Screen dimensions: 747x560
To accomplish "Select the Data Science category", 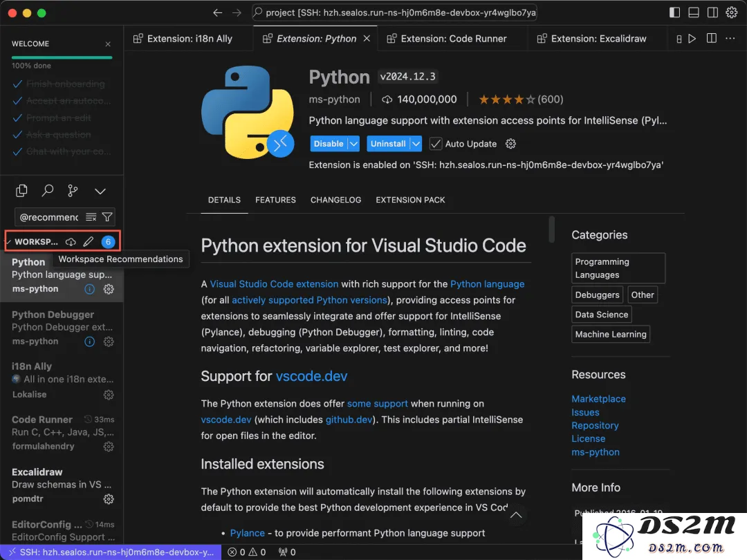I will (601, 315).
